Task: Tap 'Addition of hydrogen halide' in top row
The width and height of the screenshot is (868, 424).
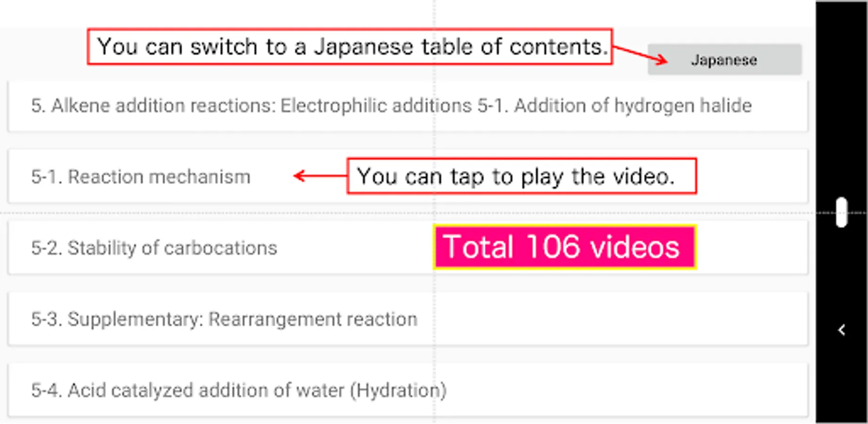Action: point(633,106)
